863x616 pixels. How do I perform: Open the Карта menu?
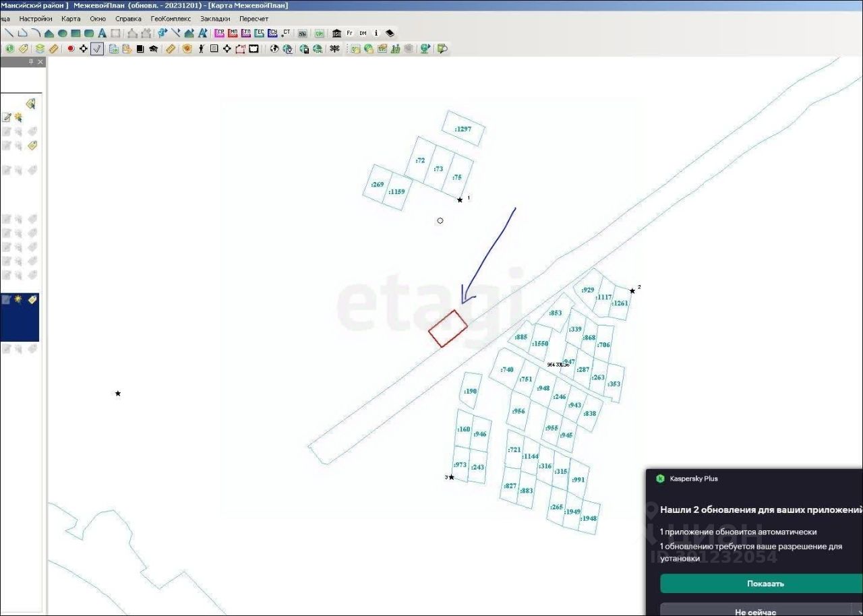point(71,19)
